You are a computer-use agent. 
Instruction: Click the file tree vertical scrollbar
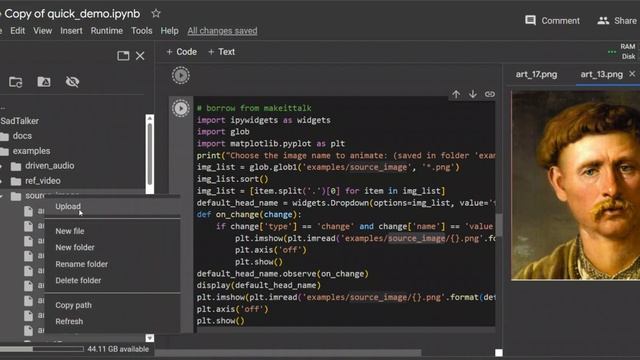click(150, 154)
